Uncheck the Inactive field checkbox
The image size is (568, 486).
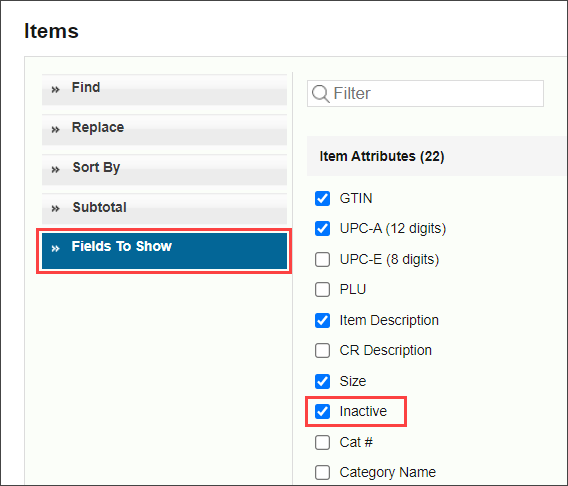point(322,411)
